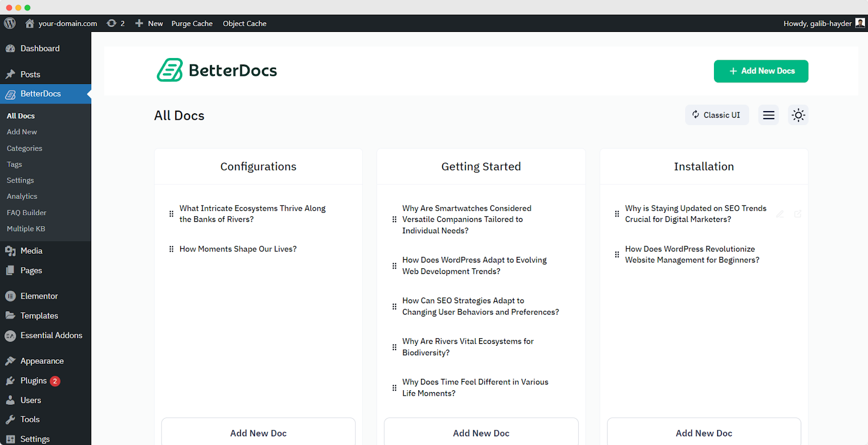Screen dimensions: 868x445
Task: Expand the Plugins menu in sidebar
Action: [34, 381]
